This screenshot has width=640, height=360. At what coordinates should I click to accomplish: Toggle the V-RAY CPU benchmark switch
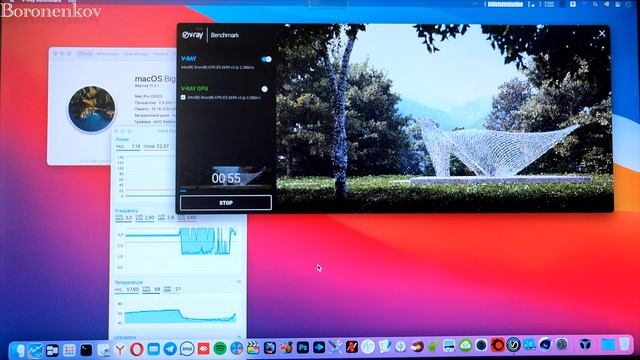266,59
